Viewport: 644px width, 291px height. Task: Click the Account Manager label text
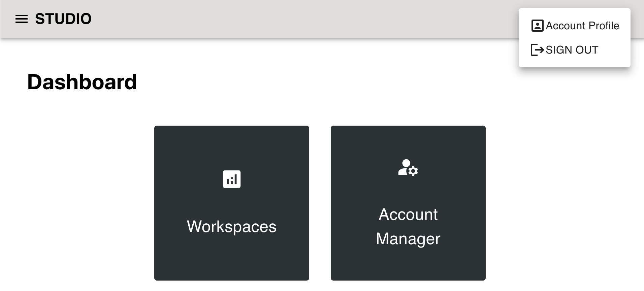(x=408, y=227)
